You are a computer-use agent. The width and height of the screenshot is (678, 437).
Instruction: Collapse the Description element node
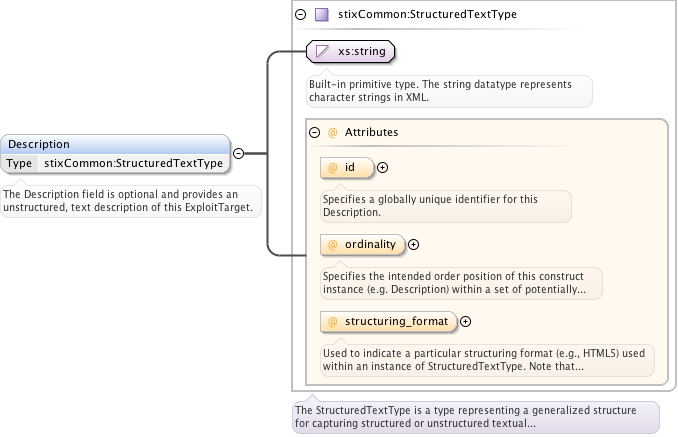238,154
